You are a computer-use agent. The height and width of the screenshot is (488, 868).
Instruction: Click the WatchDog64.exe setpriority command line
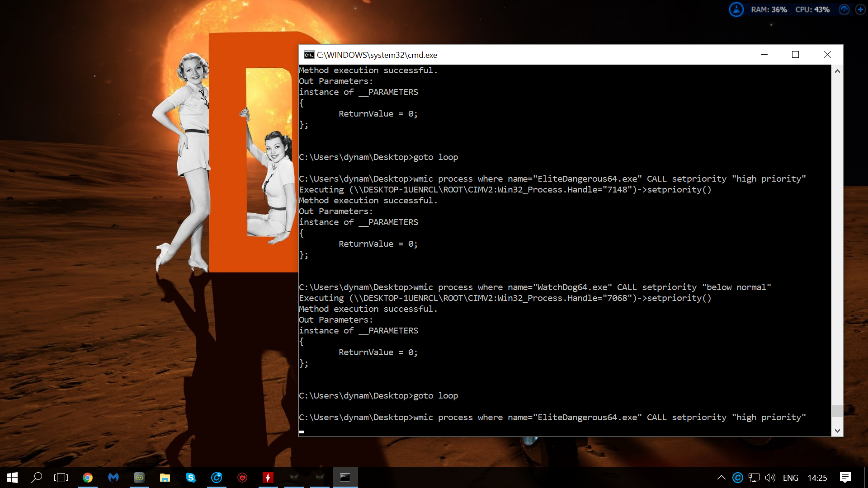tap(535, 287)
